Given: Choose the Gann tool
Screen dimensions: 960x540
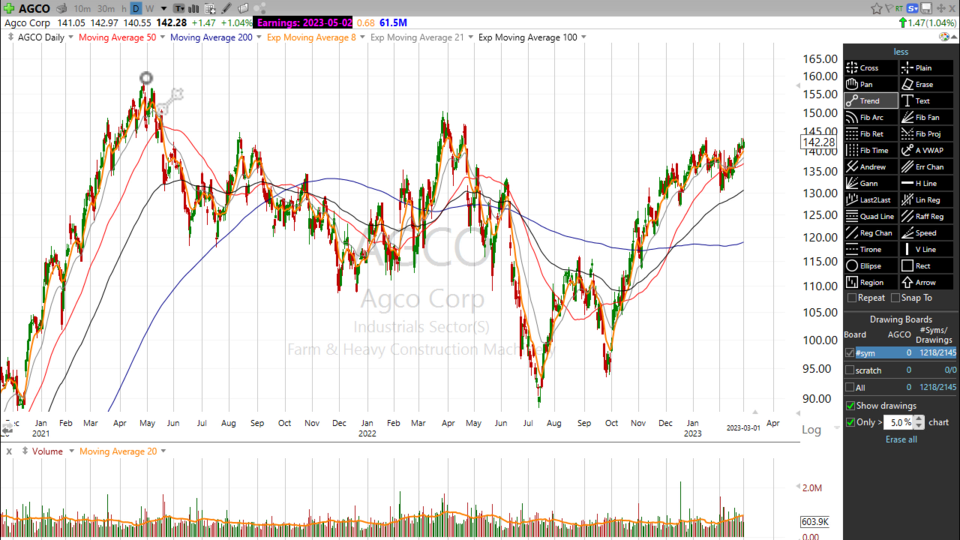Looking at the screenshot, I should [x=871, y=184].
